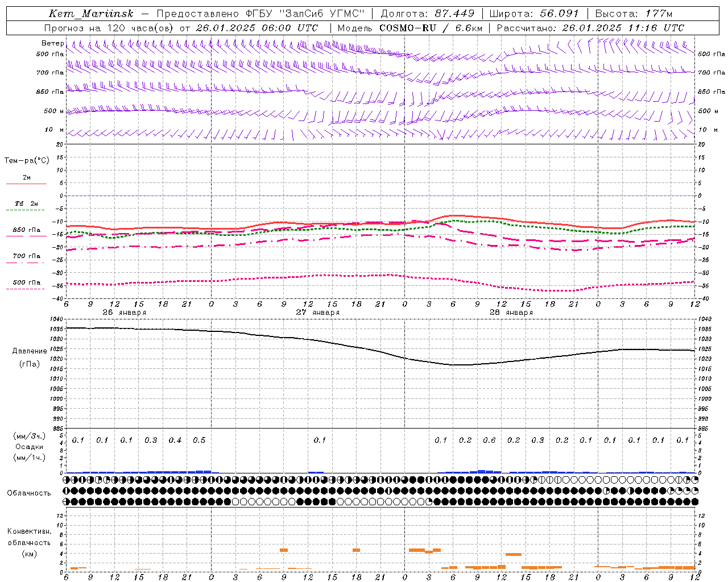This screenshot has height=582, width=728.
Task: Select the Тем-ра(°C) temperature panel label
Action: pyautogui.click(x=27, y=161)
